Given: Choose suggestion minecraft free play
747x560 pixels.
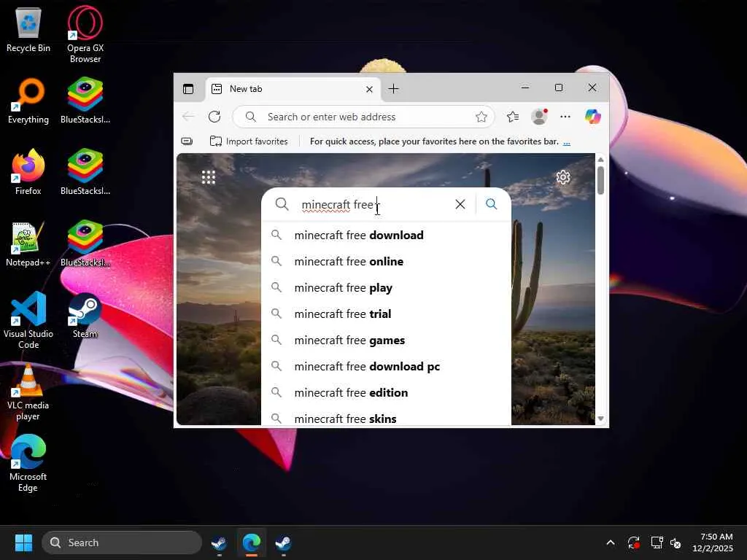Looking at the screenshot, I should tap(387, 287).
